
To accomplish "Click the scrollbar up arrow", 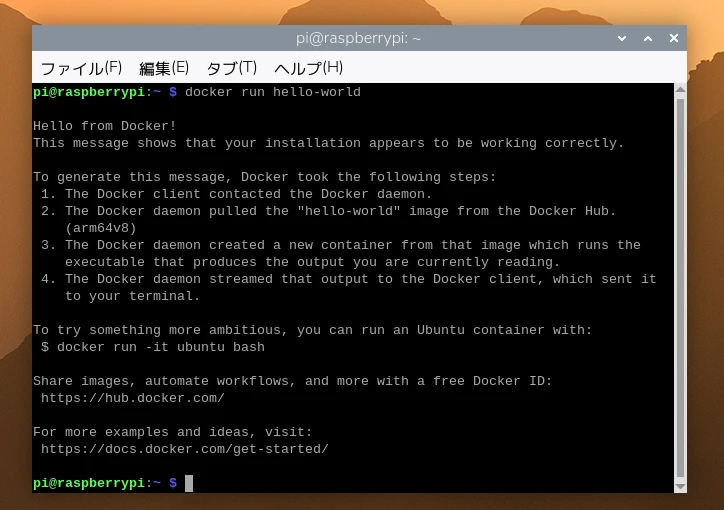I will click(680, 90).
